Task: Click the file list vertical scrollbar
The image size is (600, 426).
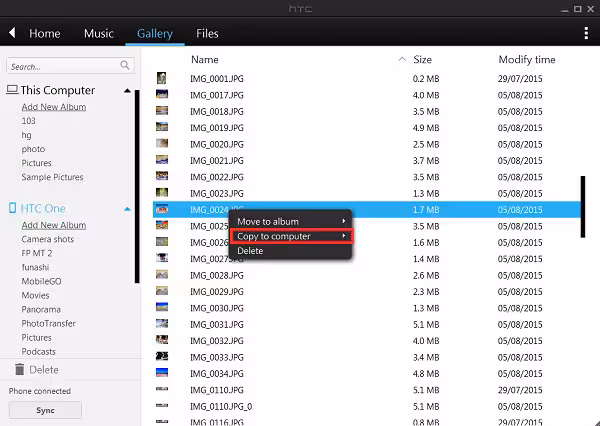Action: point(583,207)
